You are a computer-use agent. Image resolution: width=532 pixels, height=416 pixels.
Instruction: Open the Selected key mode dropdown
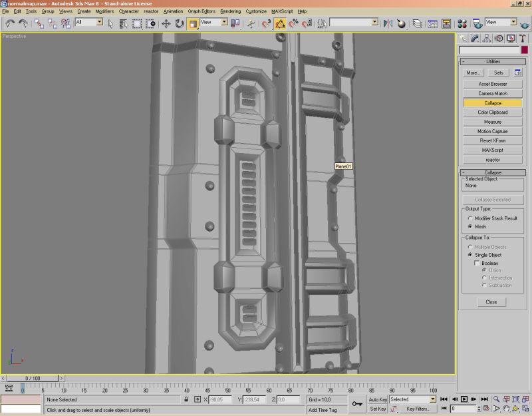click(x=432, y=398)
